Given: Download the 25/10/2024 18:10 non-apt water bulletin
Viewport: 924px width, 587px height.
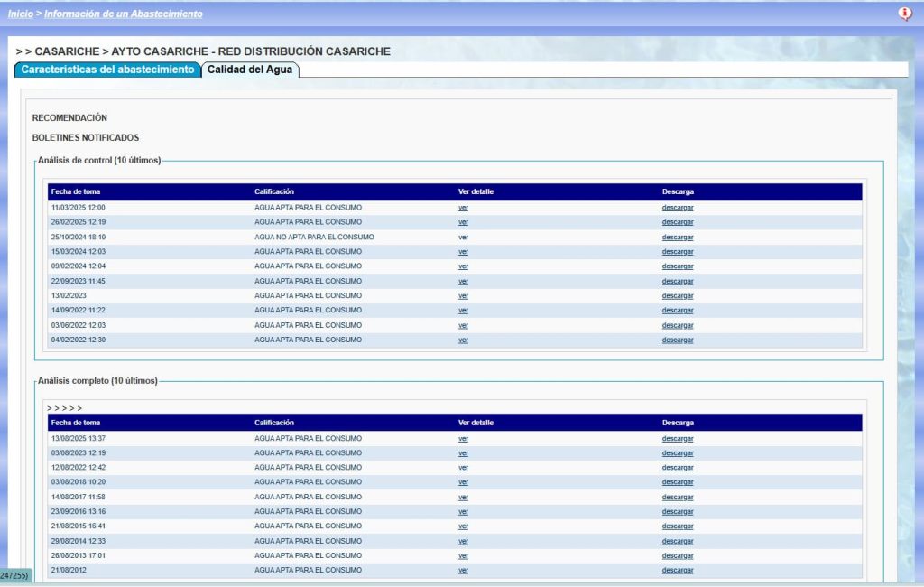Looking at the screenshot, I should point(678,238).
